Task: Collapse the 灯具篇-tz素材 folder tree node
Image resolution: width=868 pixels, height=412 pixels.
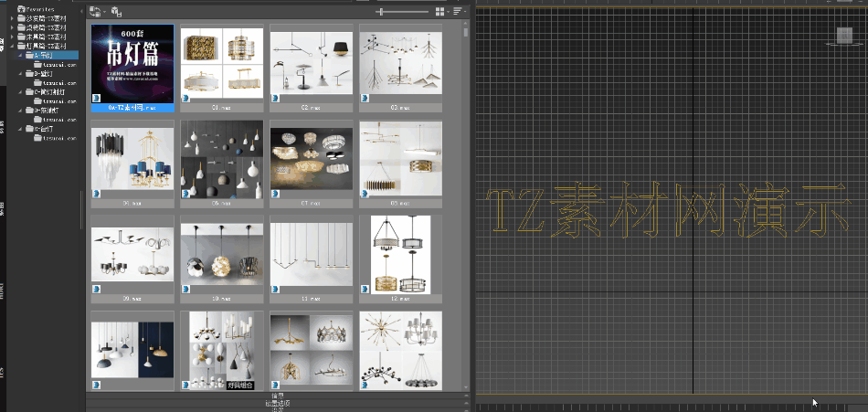Action: point(13,45)
